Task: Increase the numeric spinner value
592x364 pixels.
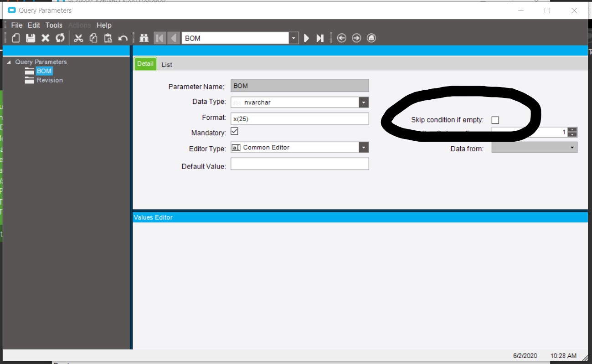Action: click(x=573, y=130)
